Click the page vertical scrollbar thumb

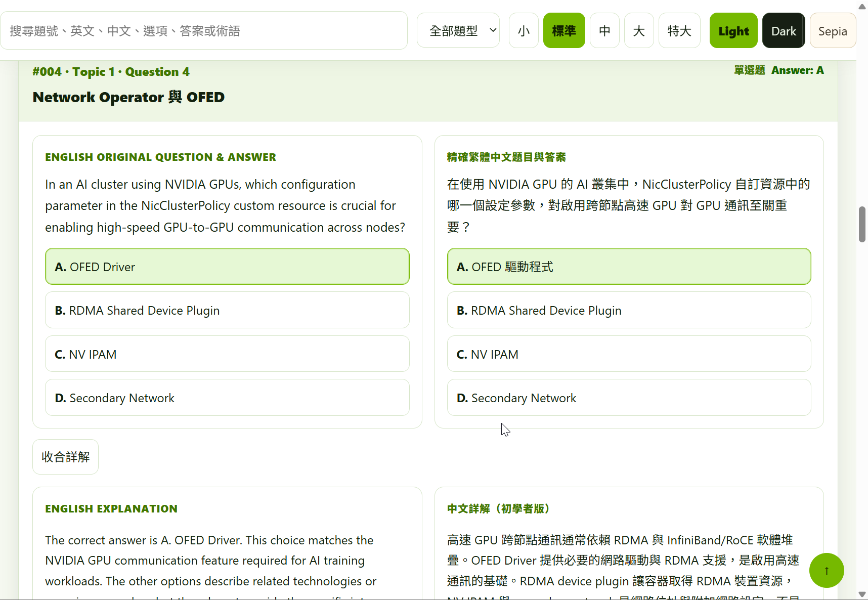(862, 225)
